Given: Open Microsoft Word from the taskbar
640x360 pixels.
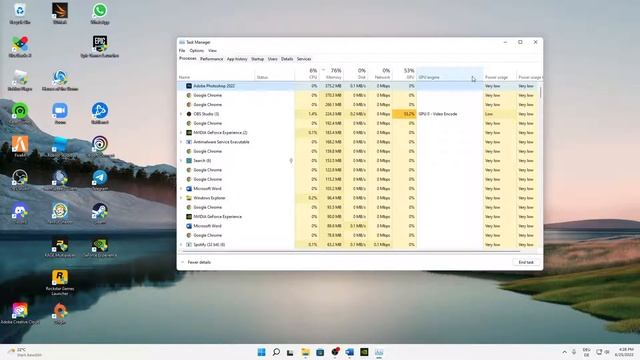Looking at the screenshot, I should (349, 352).
